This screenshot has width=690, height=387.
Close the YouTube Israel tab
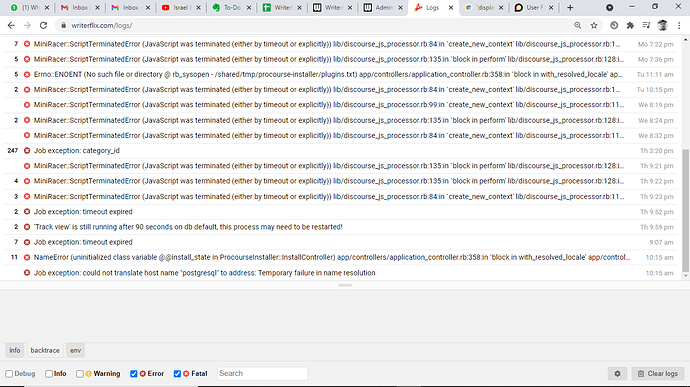(198, 7)
